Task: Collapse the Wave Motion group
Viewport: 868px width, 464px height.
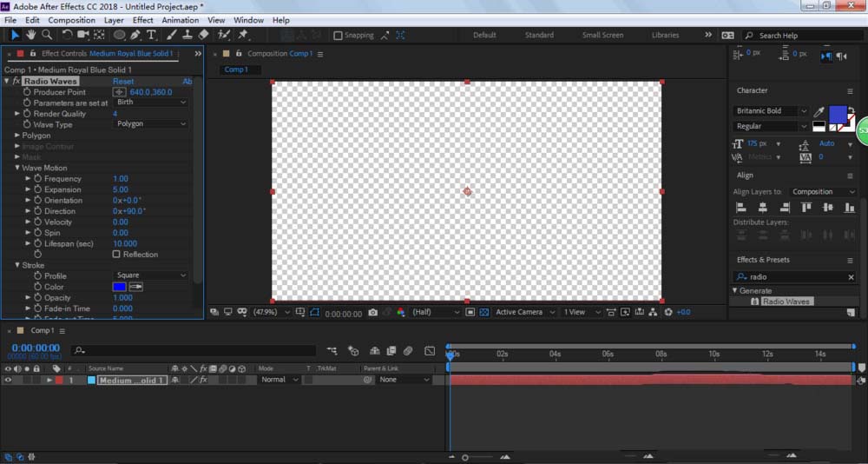Action: pos(17,168)
